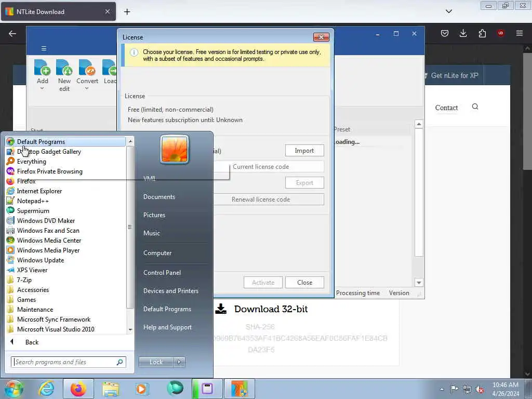
Task: Start Internet Explorer from programs list
Action: (x=65, y=191)
